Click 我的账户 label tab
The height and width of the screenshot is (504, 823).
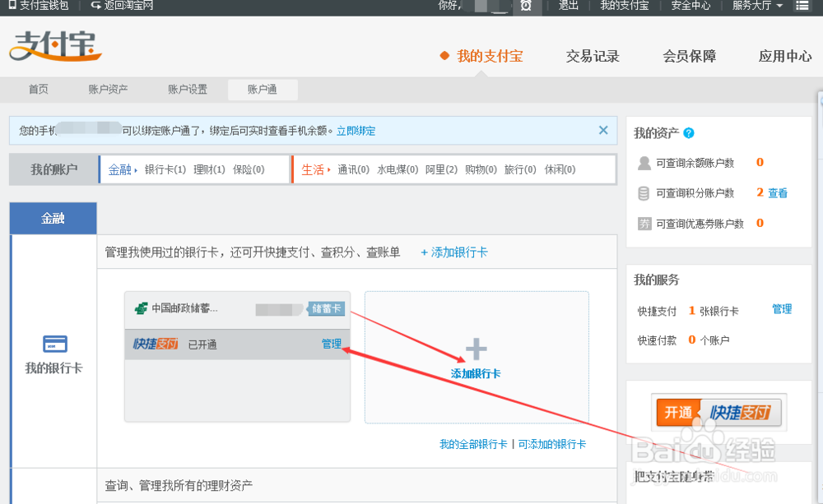tap(53, 170)
